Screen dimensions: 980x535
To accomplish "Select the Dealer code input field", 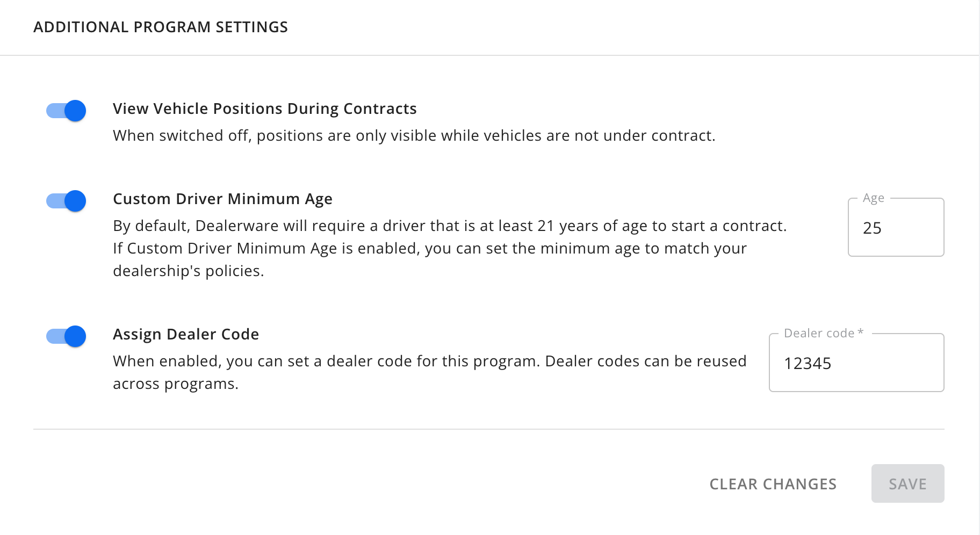I will (855, 363).
